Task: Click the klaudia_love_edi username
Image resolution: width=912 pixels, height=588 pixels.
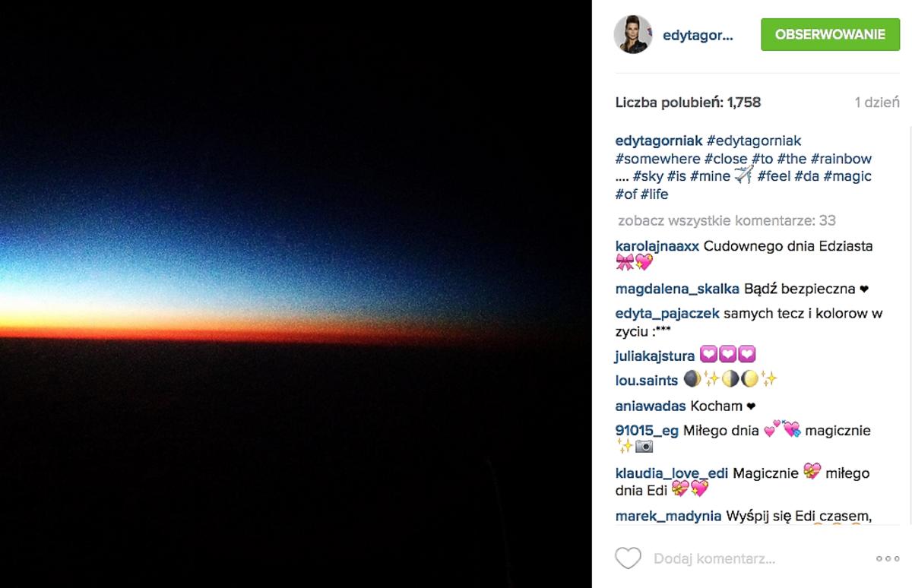Action: click(672, 473)
